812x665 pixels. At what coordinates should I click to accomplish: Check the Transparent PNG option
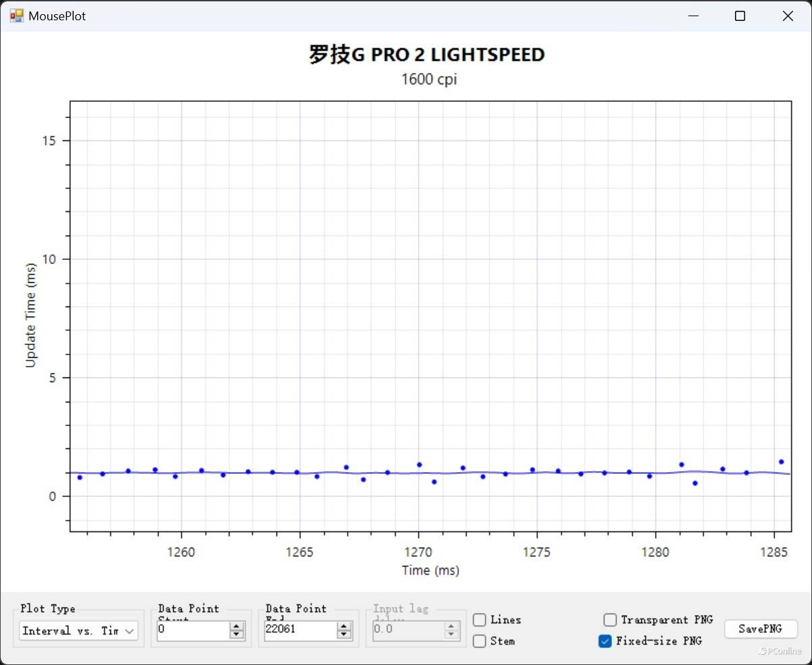pyautogui.click(x=610, y=620)
